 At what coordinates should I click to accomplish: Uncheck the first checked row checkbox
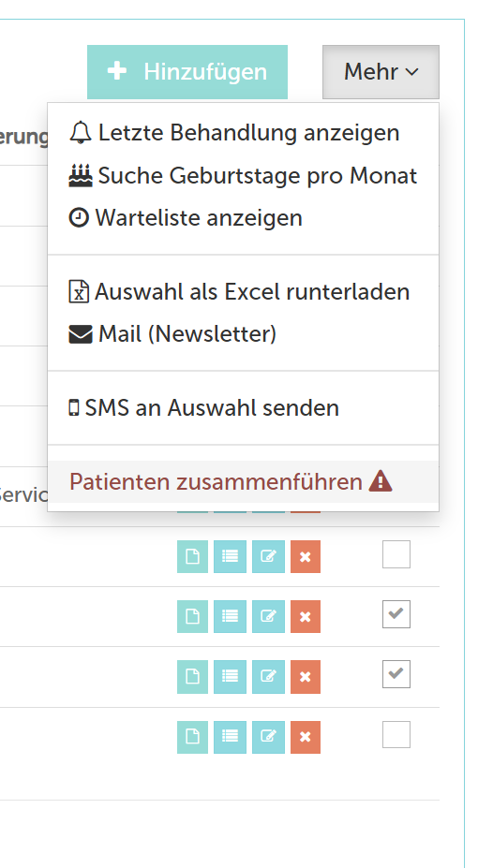[x=396, y=614]
